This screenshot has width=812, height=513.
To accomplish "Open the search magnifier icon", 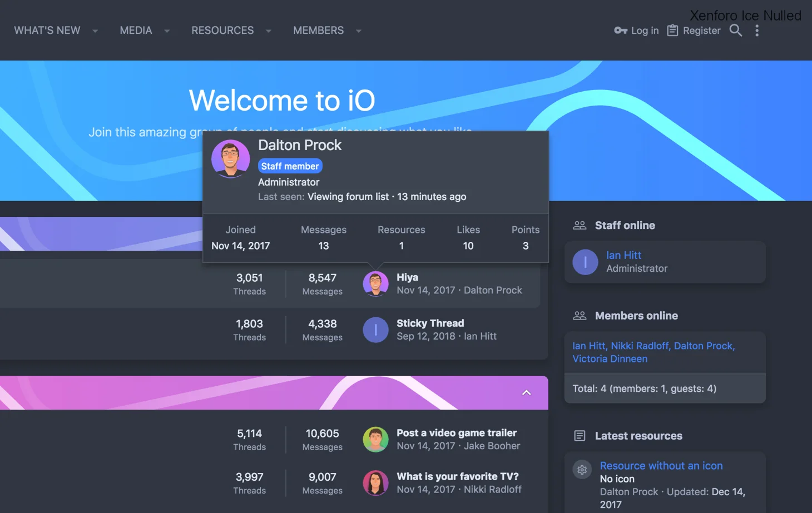I will click(x=735, y=31).
